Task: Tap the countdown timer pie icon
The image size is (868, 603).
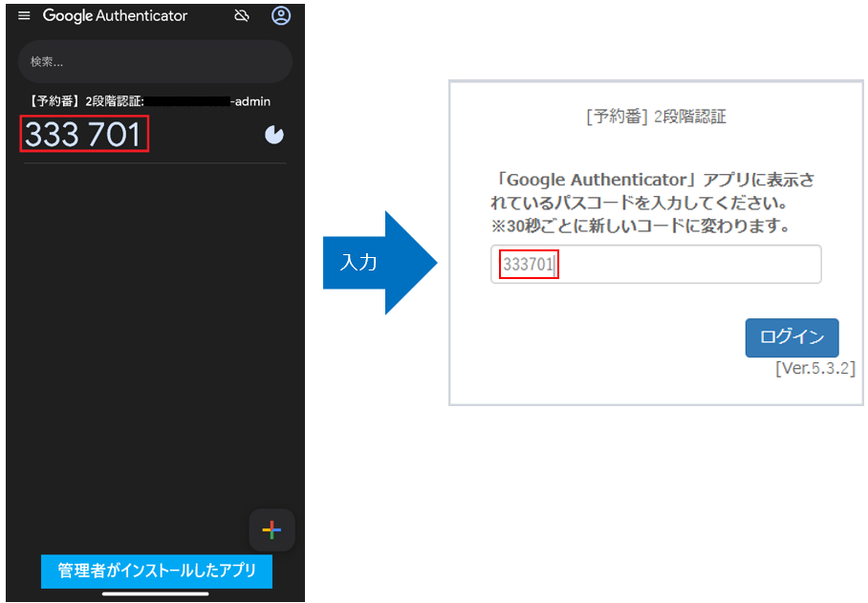Action: tap(274, 135)
